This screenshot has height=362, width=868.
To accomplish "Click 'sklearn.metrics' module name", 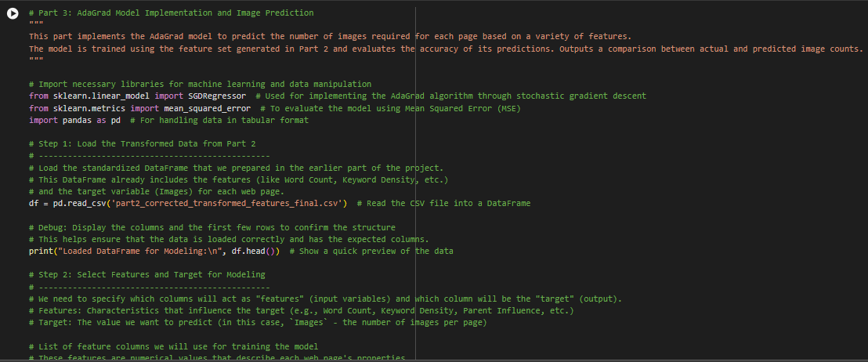I will point(89,108).
